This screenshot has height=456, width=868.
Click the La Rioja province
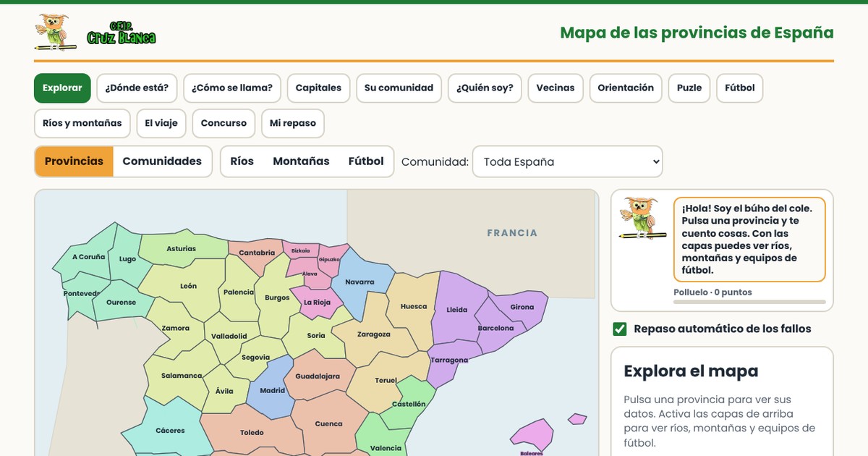click(x=317, y=303)
